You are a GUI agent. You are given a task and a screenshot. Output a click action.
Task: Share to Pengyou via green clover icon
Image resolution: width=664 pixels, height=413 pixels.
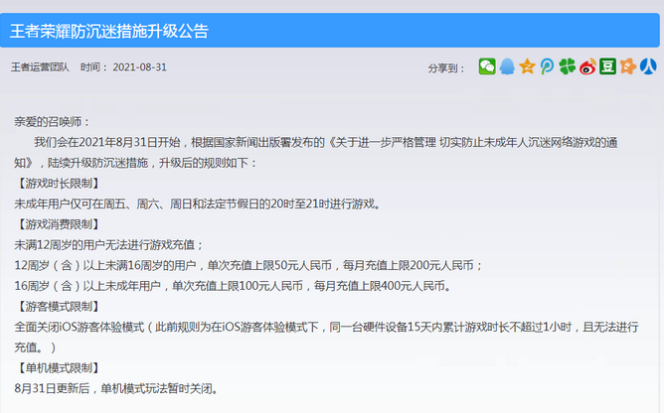pos(567,67)
